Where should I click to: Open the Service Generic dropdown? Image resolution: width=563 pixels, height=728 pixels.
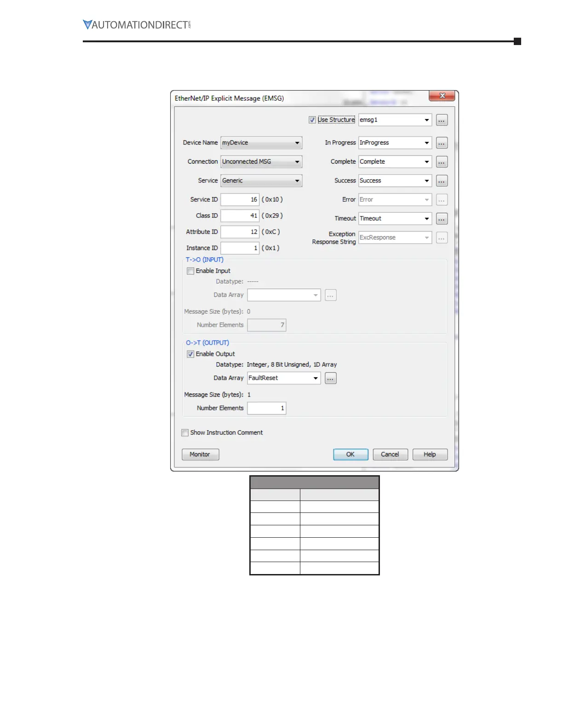(261, 181)
